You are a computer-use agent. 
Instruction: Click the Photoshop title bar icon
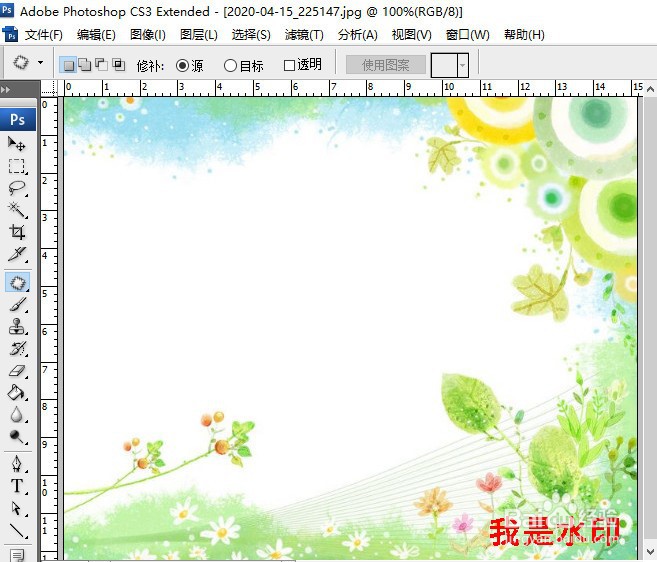7,9
